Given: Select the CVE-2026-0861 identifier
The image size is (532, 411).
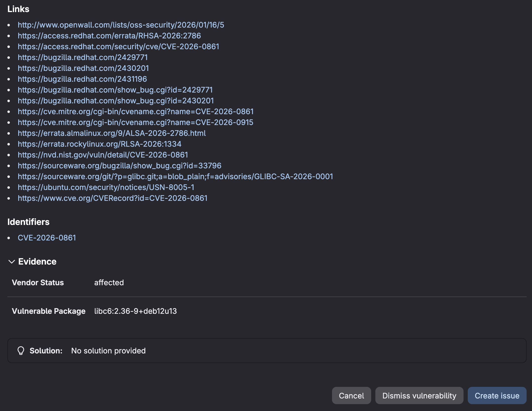Looking at the screenshot, I should pyautogui.click(x=47, y=237).
